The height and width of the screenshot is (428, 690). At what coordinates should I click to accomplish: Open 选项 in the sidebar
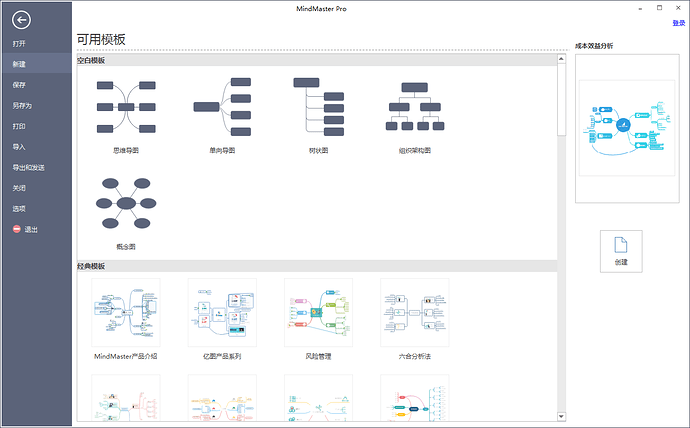tap(19, 209)
